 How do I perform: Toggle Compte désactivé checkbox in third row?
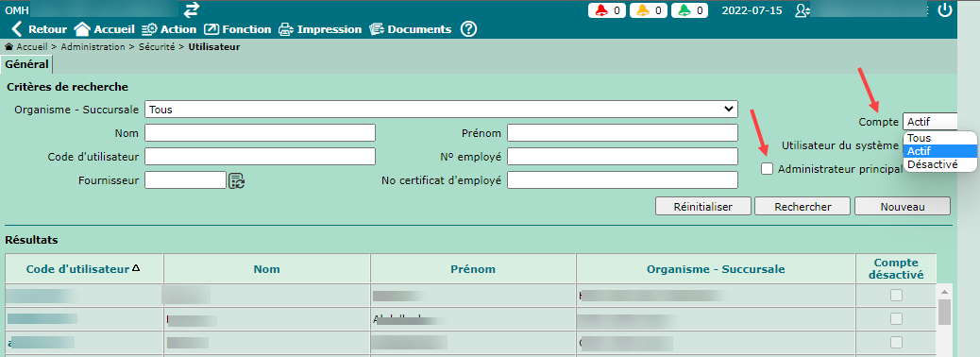point(896,342)
